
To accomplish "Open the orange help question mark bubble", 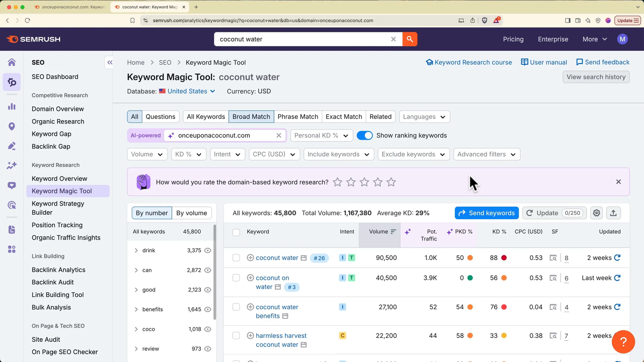I will [x=623, y=341].
